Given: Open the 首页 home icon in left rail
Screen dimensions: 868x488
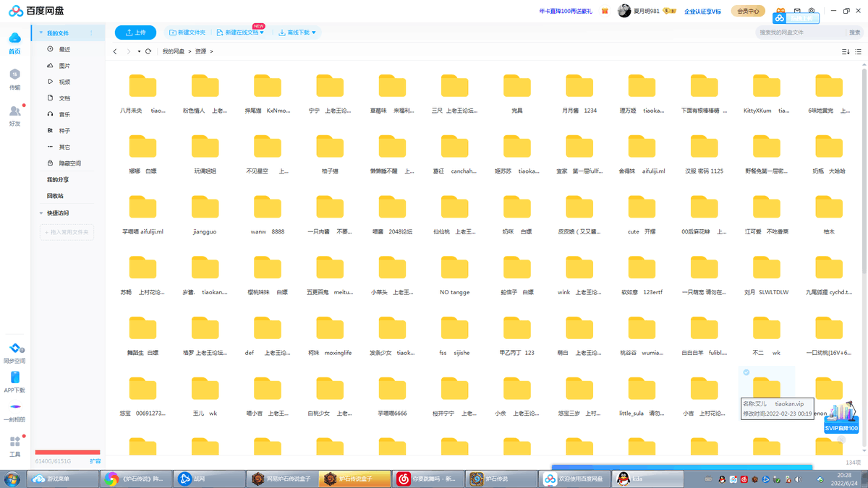Looking at the screenshot, I should click(x=14, y=43).
